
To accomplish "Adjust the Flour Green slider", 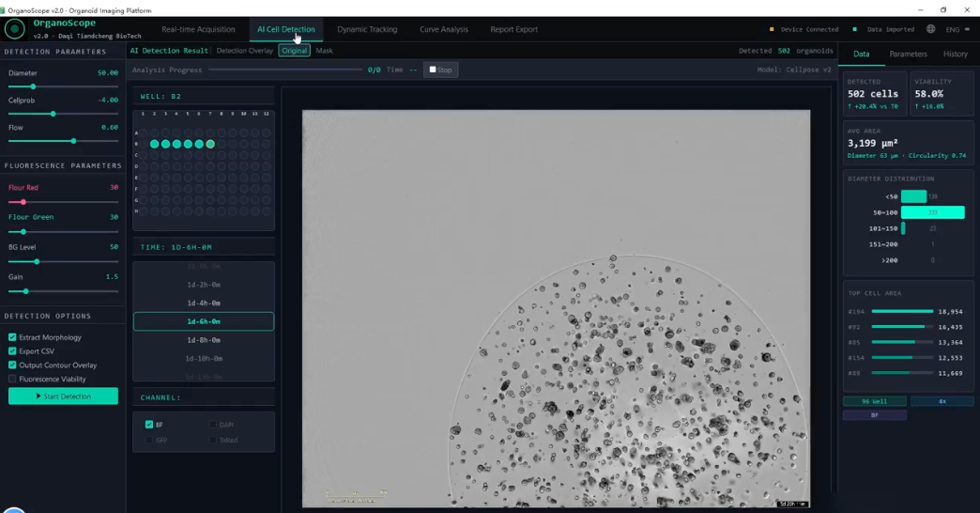I will coord(63,231).
